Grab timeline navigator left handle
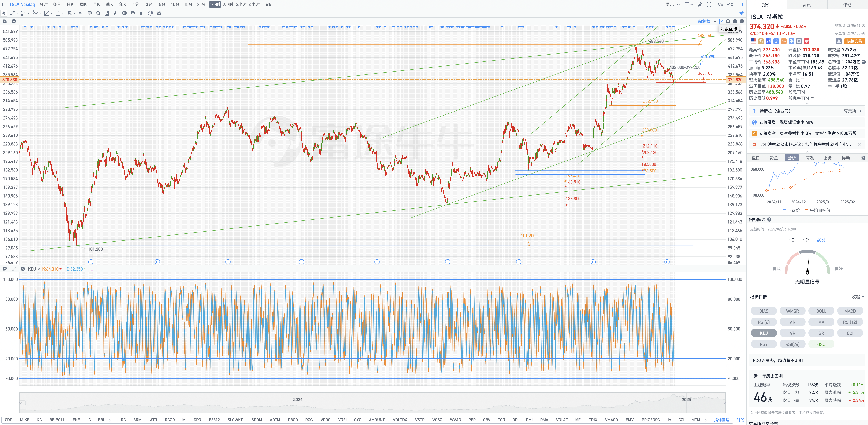Screen dimensions: 868x425 click(22, 402)
